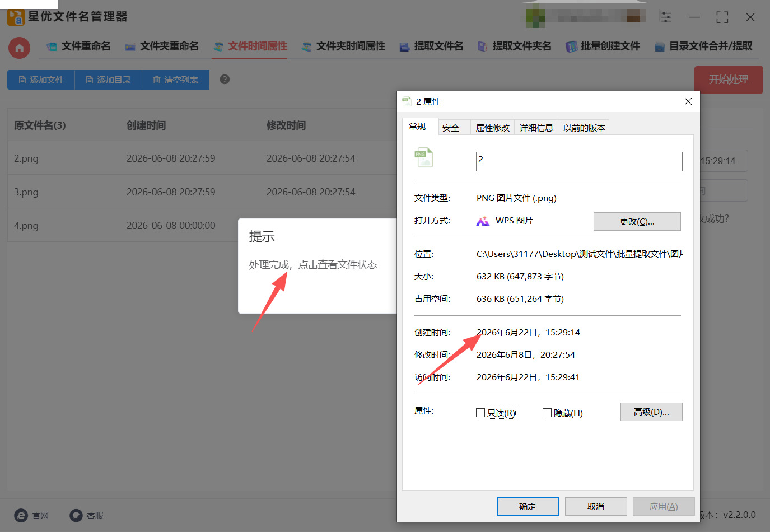Open the 详细信息 tab in properties dialog
The height and width of the screenshot is (532, 770).
tap(536, 128)
